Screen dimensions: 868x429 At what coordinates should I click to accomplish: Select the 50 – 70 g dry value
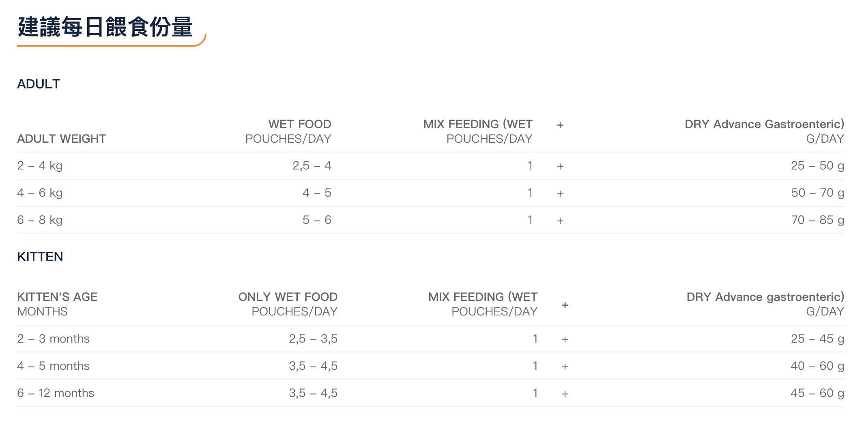pos(817,193)
